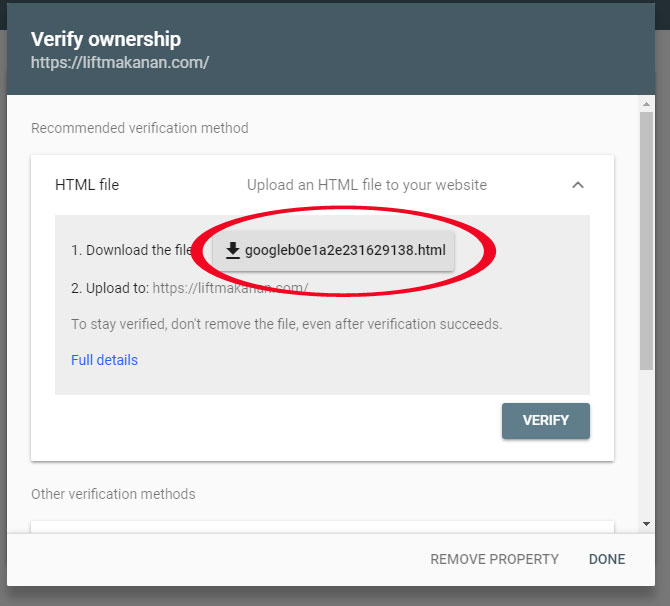Click the Verify ownership dialog title
The width and height of the screenshot is (670, 606).
106,40
